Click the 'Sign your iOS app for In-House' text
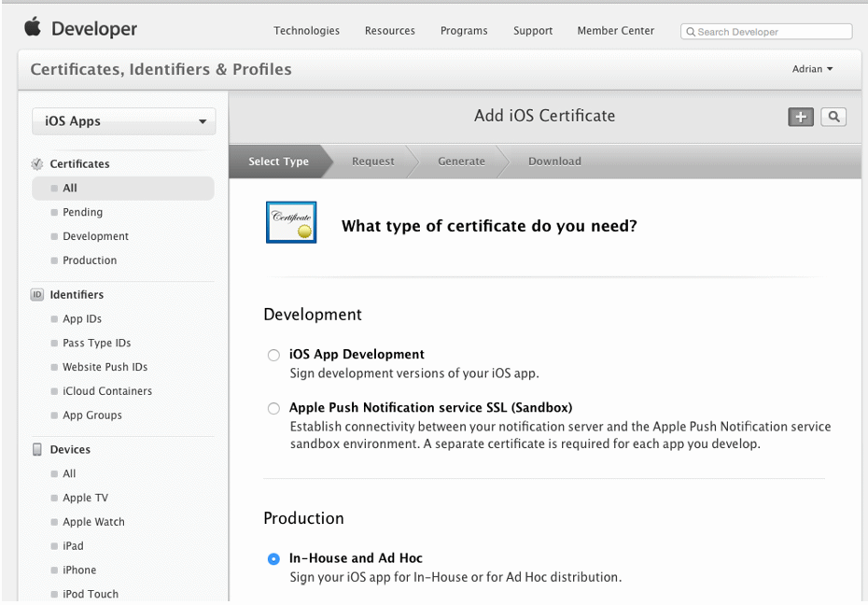 pos(456,577)
